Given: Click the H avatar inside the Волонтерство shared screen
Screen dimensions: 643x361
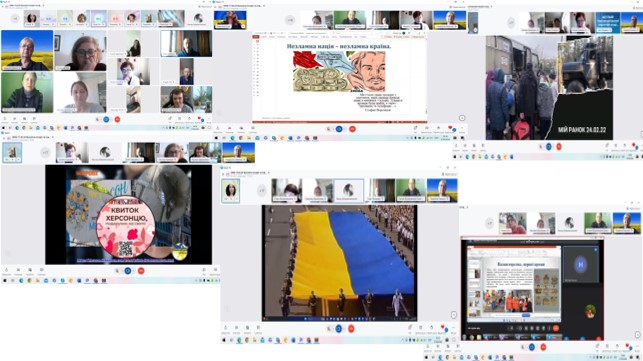Looking at the screenshot, I should click(x=581, y=265).
